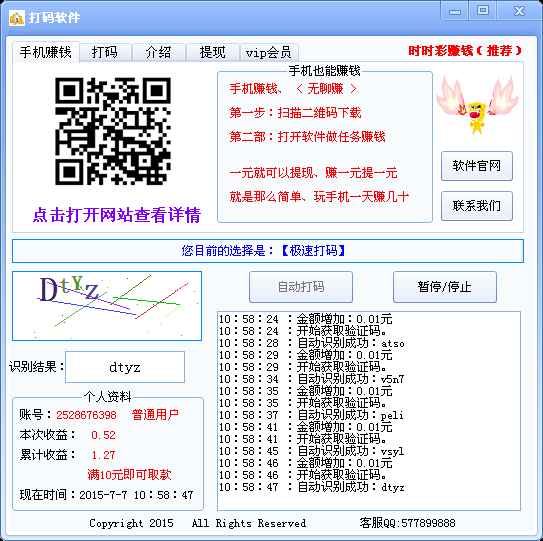The height and width of the screenshot is (541, 543).
Task: Click the 识别结果 input field showing dtyz
Action: (x=125, y=367)
